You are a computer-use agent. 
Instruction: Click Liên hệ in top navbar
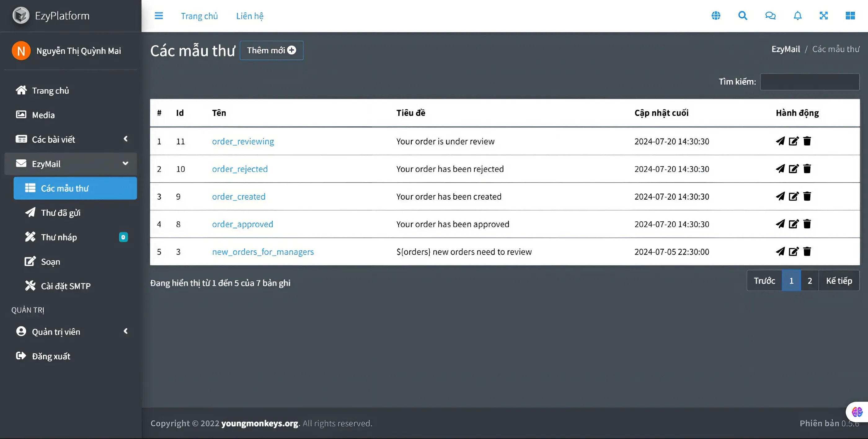pyautogui.click(x=250, y=16)
